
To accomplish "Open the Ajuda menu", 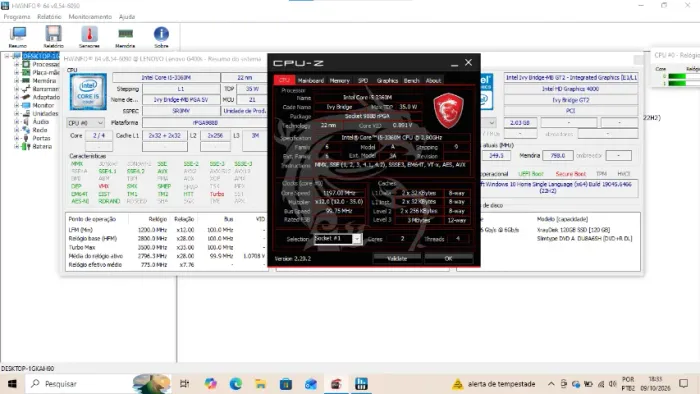I will tap(127, 17).
